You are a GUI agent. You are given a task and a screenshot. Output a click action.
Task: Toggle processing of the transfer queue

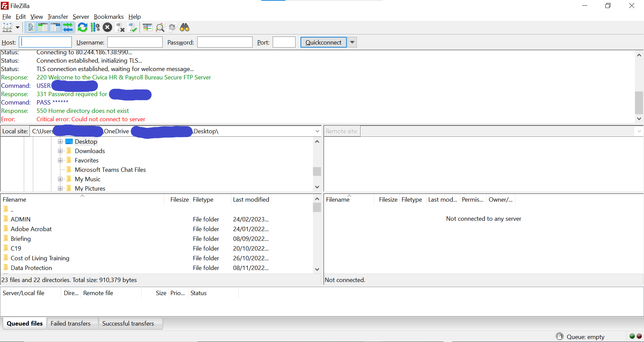tap(95, 27)
